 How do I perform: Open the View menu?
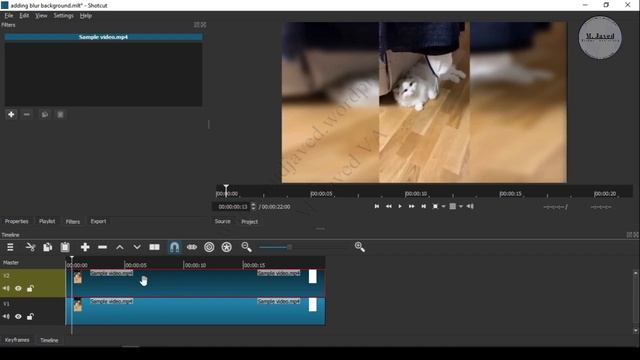[41, 16]
